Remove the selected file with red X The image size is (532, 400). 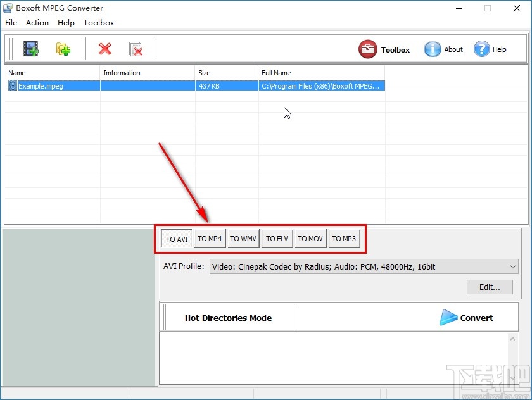pyautogui.click(x=104, y=48)
